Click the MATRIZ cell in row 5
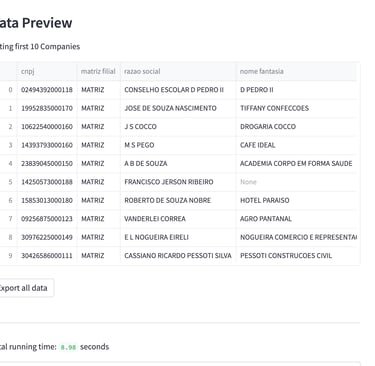The height and width of the screenshot is (366, 375). (99, 182)
